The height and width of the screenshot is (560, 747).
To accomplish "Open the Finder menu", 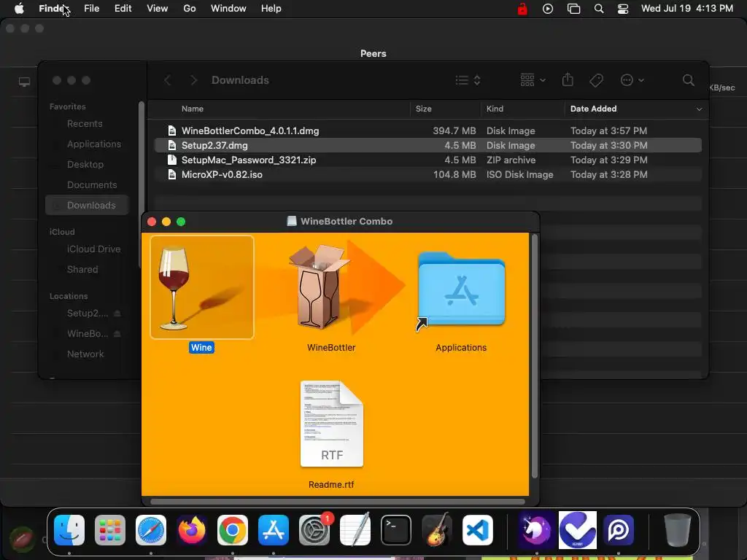I will [53, 9].
